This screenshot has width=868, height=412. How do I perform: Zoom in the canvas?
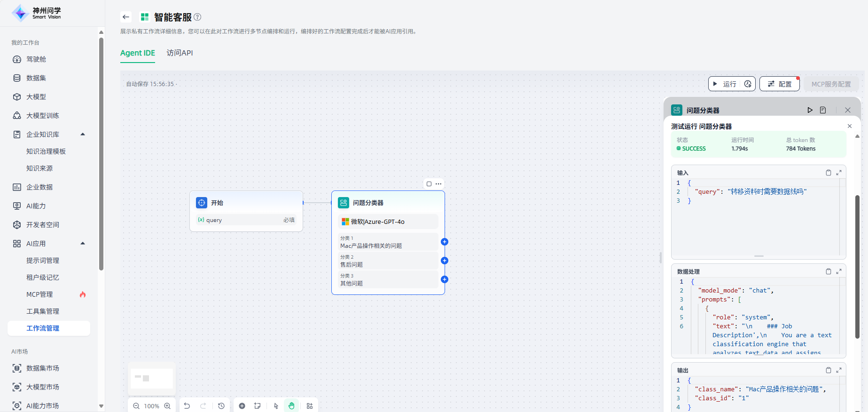(x=167, y=406)
